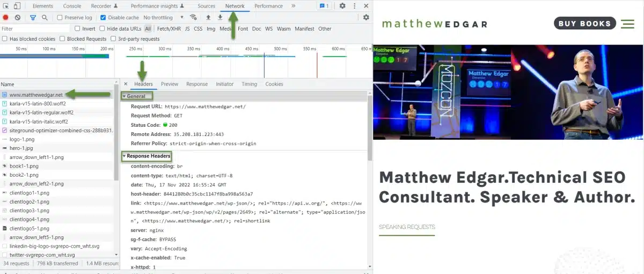Filter requests by WS type
644x274 pixels.
(269, 28)
